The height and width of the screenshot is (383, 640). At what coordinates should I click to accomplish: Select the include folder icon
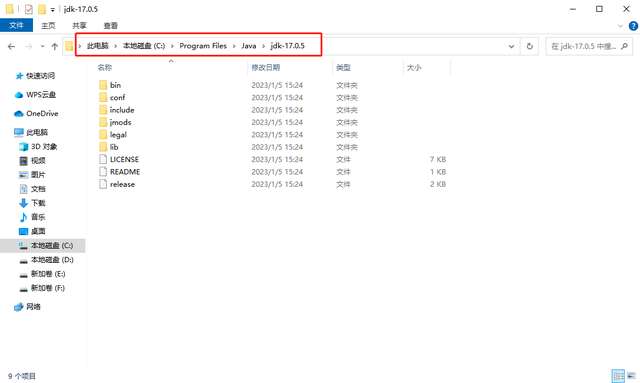pos(103,110)
